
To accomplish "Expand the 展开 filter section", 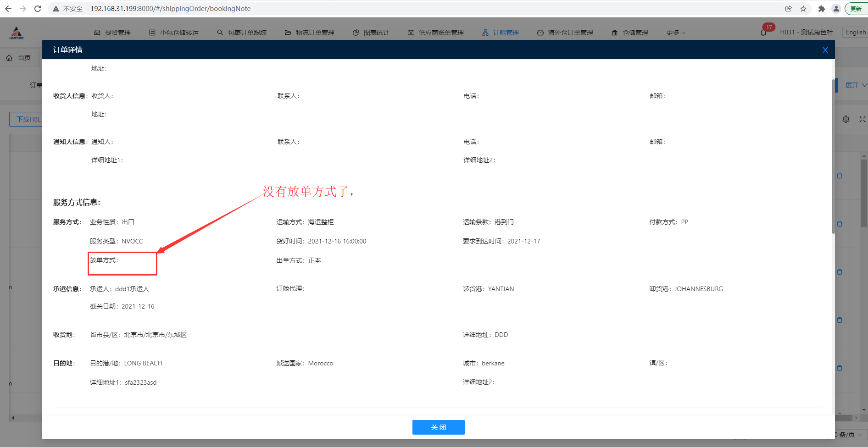I will pos(855,85).
